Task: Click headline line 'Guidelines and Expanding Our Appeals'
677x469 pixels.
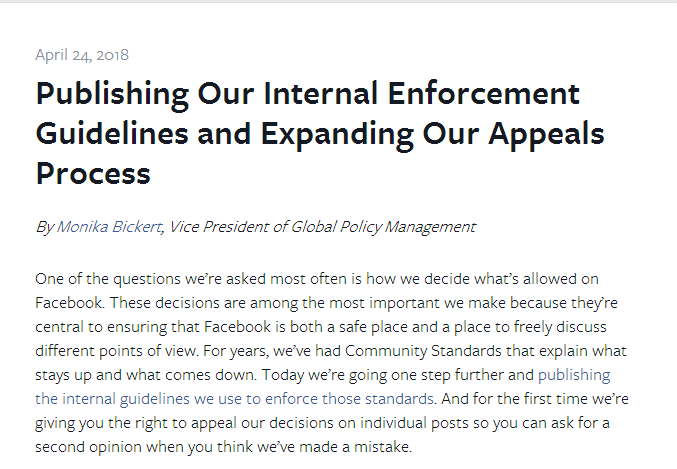Action: (320, 134)
